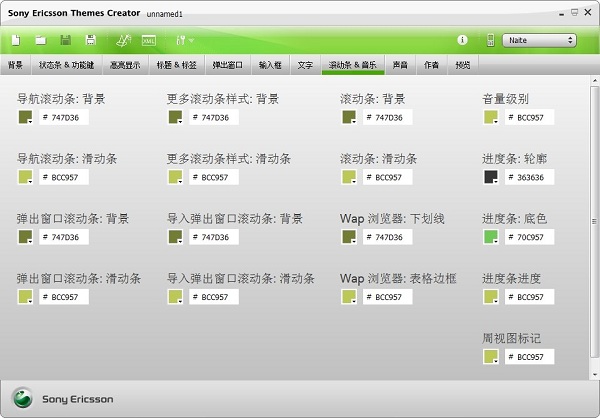
Task: Click the scrollbar down arrow
Action: coord(594,374)
